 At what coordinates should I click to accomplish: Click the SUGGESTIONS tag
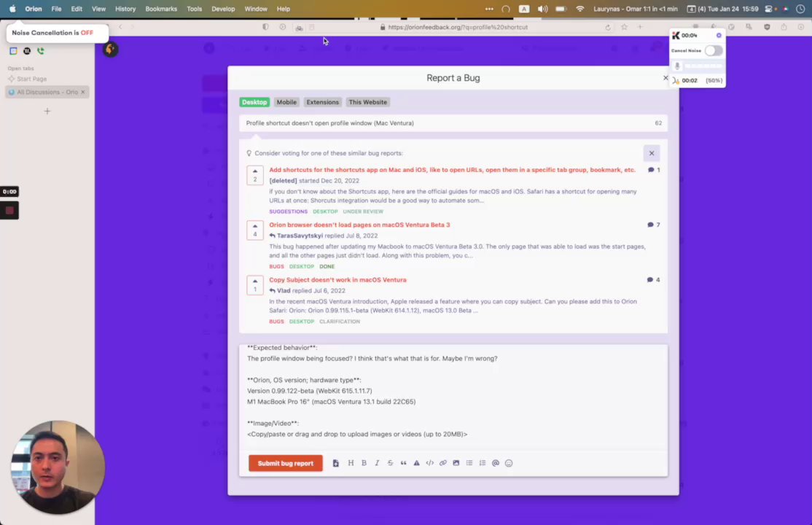(x=288, y=211)
